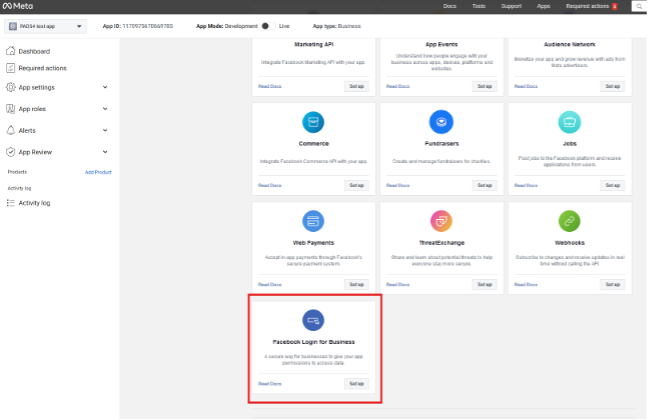
Task: Click Set up for Webhooks
Action: click(x=612, y=285)
